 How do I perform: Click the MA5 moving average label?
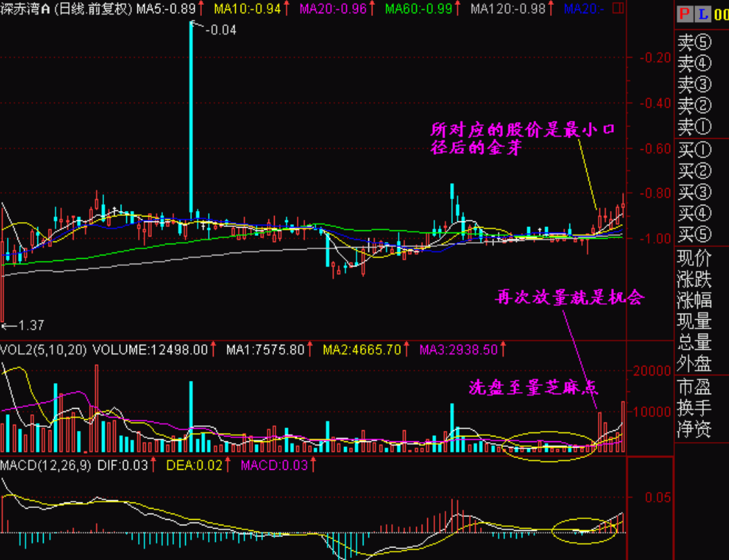pos(164,9)
